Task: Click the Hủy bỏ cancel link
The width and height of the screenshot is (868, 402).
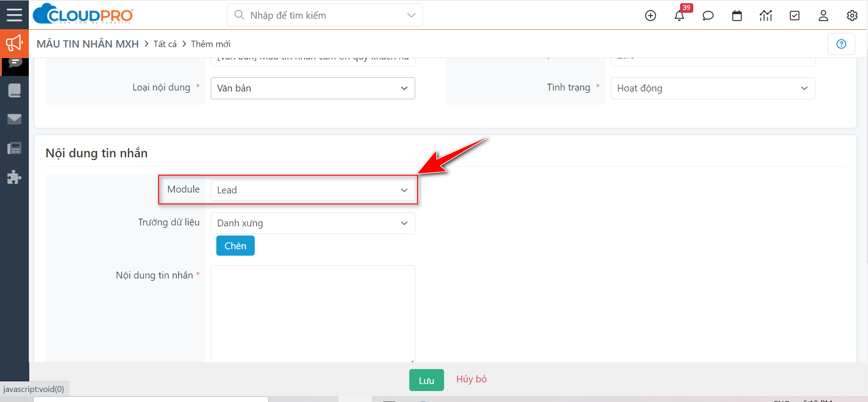Action: click(472, 379)
